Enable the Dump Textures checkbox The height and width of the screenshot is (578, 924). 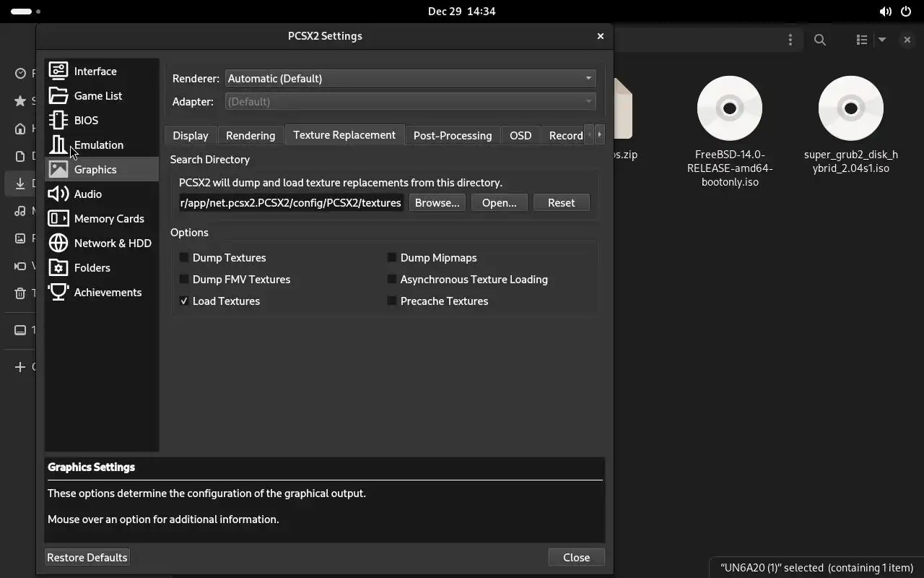tap(184, 257)
